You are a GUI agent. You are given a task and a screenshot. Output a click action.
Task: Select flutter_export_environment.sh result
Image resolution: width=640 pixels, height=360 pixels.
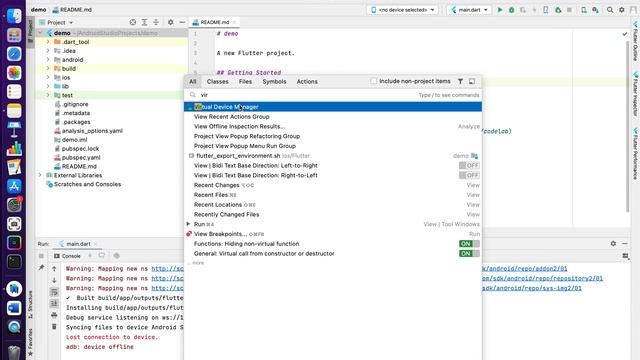pos(333,156)
